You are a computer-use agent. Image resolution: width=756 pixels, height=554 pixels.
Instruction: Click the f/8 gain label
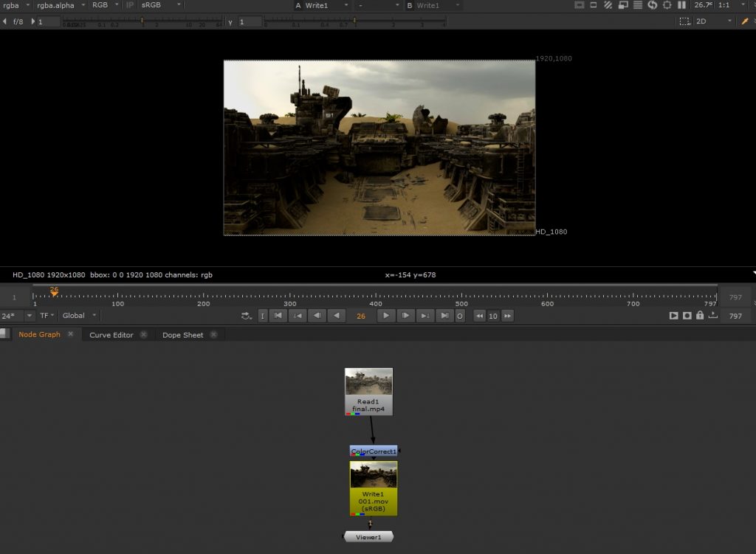pos(18,21)
